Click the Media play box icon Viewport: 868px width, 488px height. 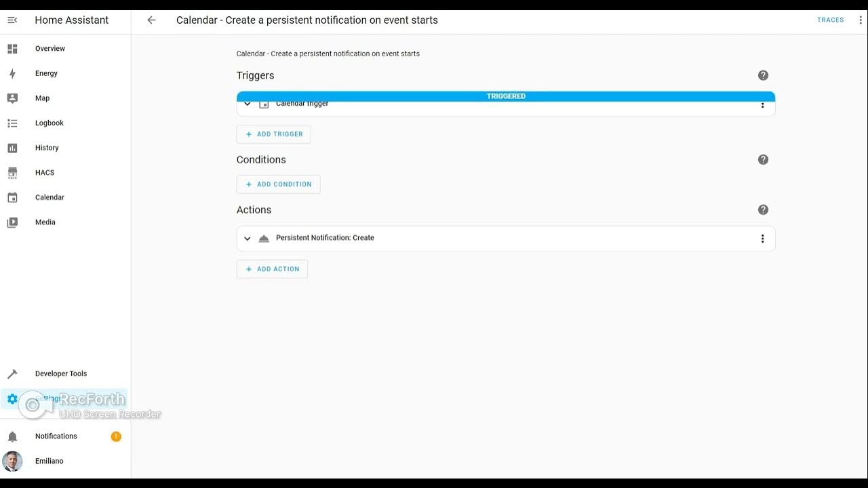click(12, 222)
